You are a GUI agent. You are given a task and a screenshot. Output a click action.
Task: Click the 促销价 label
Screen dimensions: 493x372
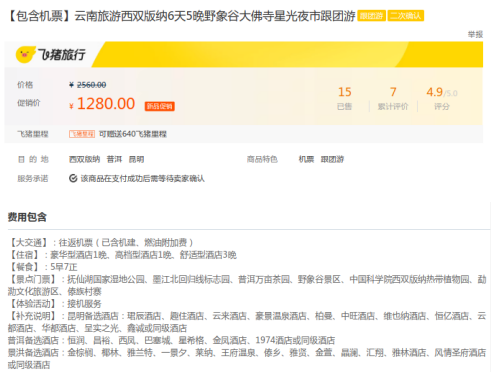pyautogui.click(x=29, y=103)
